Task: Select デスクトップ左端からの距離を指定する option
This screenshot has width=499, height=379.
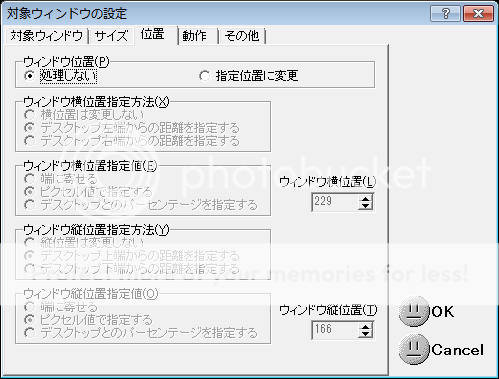Action: [132, 128]
